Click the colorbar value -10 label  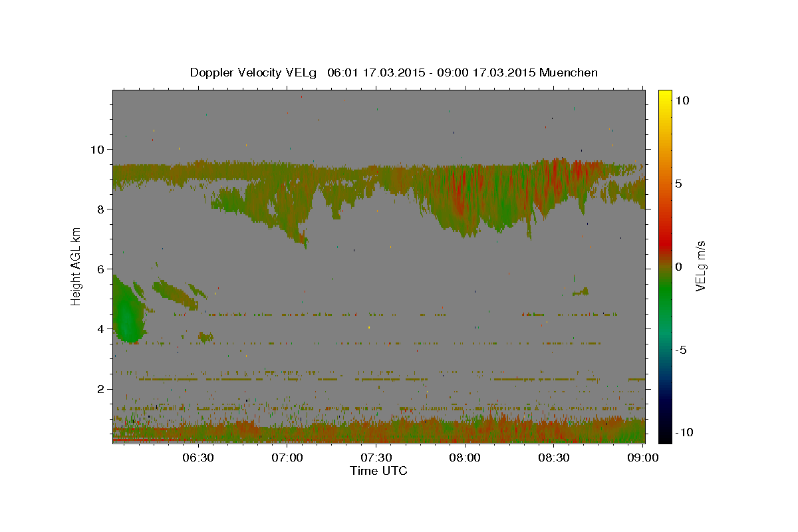point(685,432)
